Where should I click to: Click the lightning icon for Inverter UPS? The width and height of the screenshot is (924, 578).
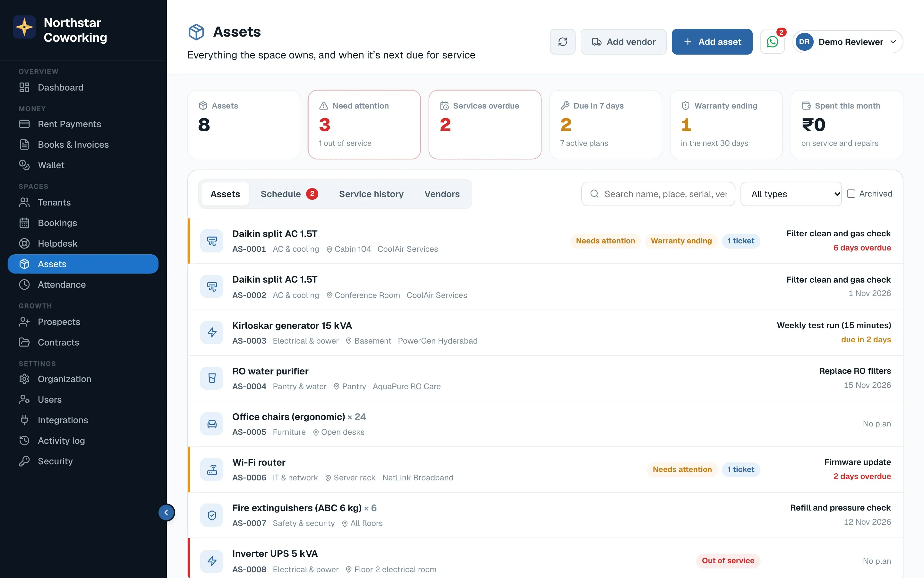coord(212,561)
